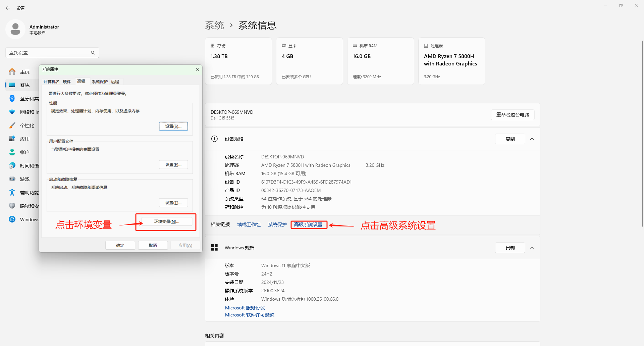Click the 2024/11/23 install date
The image size is (644, 346).
coord(272,282)
